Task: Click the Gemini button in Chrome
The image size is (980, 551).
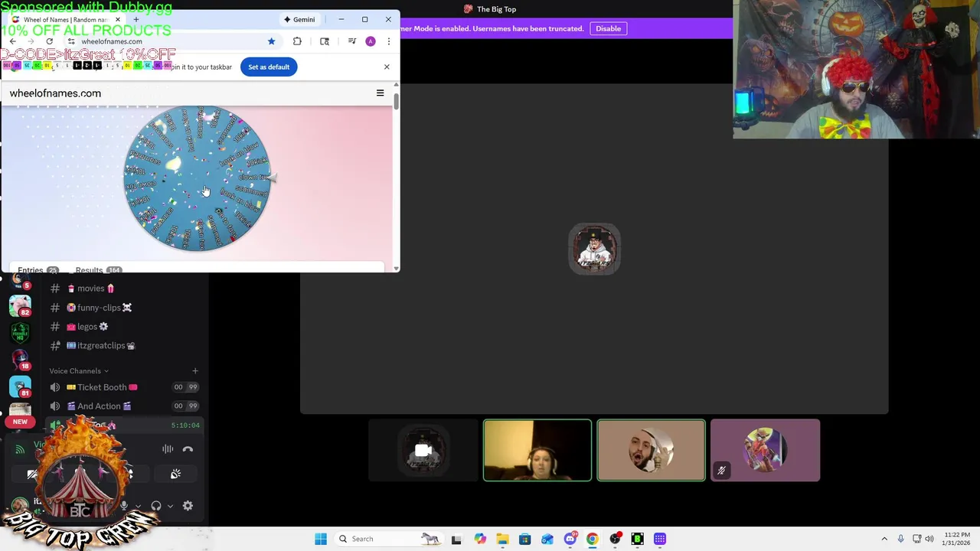Action: point(299,19)
